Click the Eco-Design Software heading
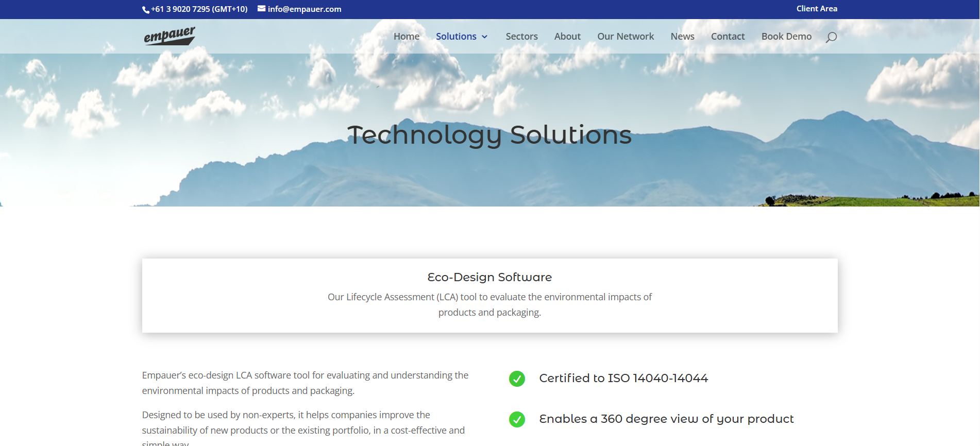The image size is (980, 446). tap(489, 277)
